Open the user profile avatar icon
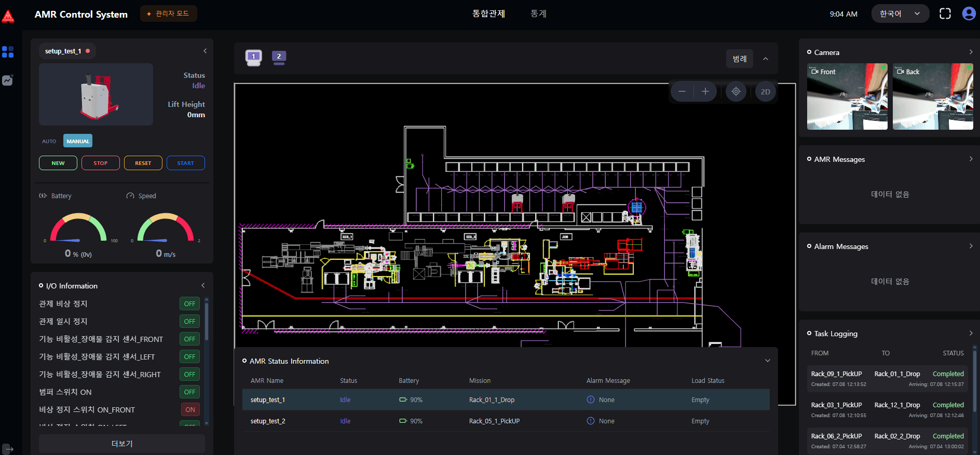The height and width of the screenshot is (455, 980). click(969, 13)
